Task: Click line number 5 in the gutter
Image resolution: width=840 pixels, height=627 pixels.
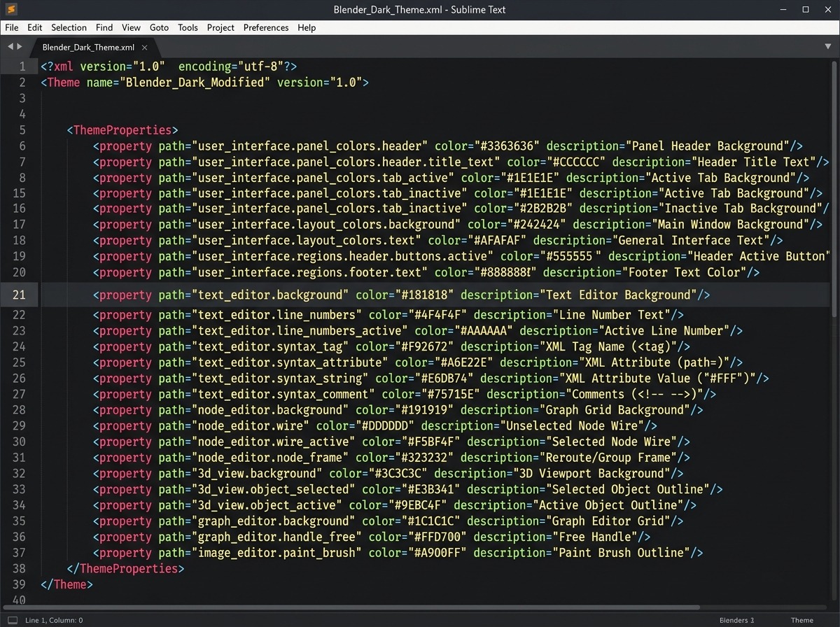Action: [22, 130]
